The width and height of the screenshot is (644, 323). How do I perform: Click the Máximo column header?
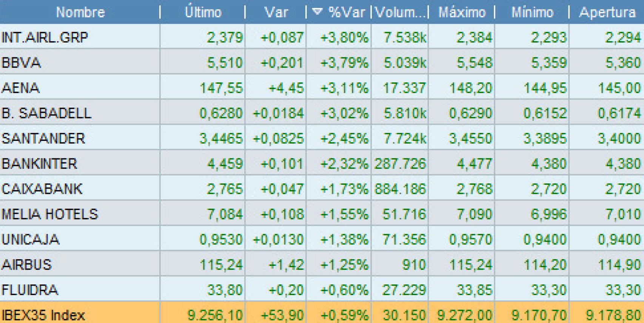462,12
